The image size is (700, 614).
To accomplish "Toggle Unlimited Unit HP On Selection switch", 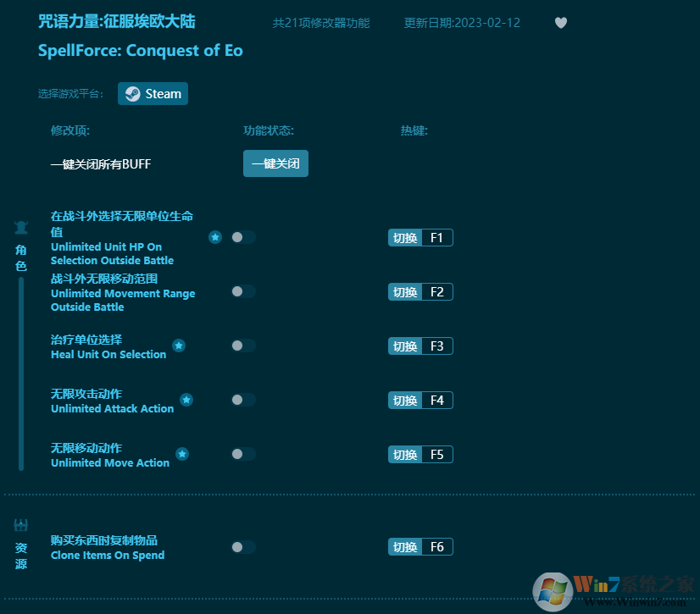I will pyautogui.click(x=243, y=237).
